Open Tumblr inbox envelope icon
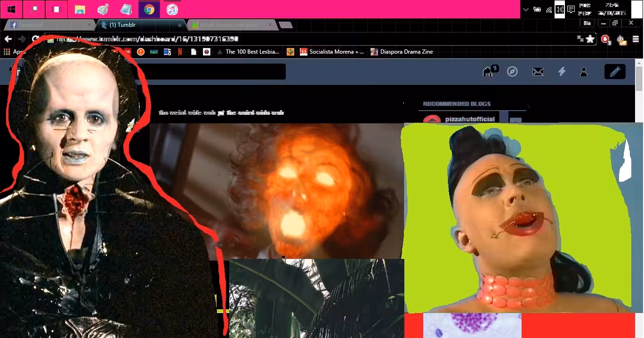 [538, 72]
